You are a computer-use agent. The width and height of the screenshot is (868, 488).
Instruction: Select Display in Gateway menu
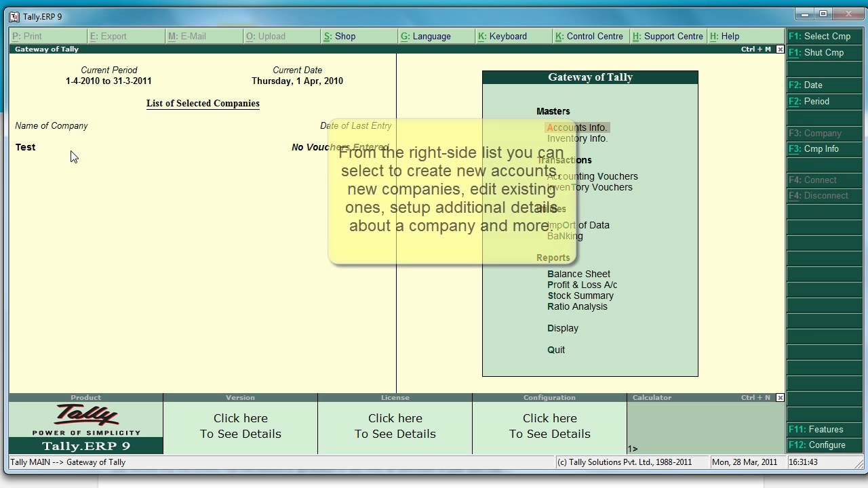click(563, 328)
